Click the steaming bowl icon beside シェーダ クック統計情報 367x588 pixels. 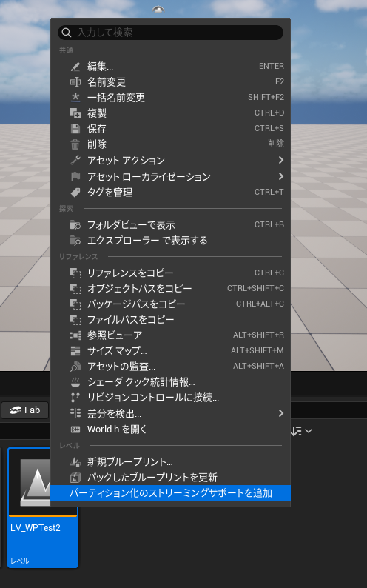coord(75,382)
